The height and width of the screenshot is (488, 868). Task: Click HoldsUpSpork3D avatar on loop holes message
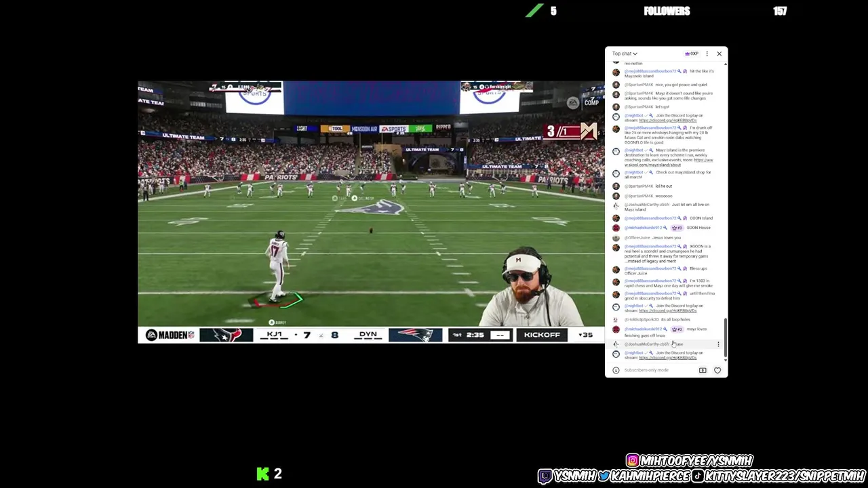pos(616,319)
